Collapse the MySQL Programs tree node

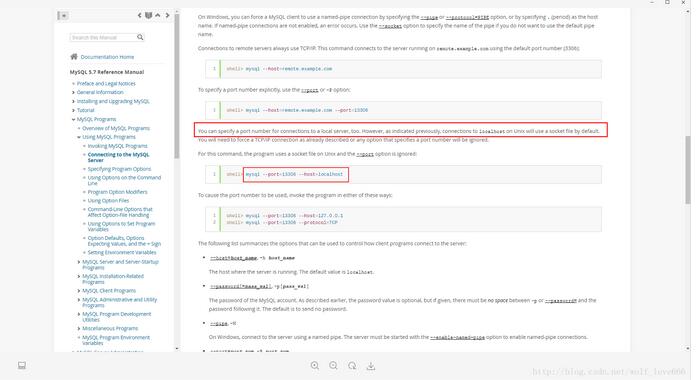(x=73, y=119)
